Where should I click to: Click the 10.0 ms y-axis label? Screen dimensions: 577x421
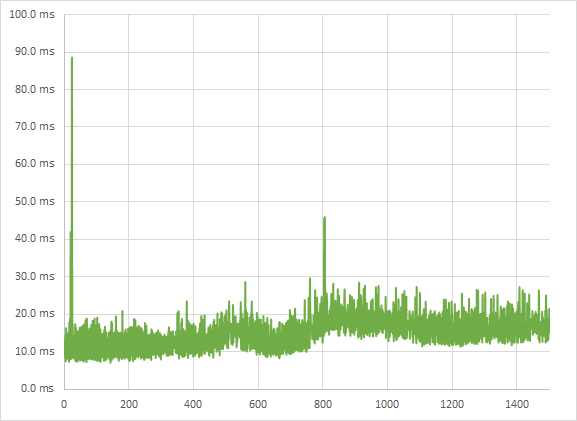(x=35, y=351)
